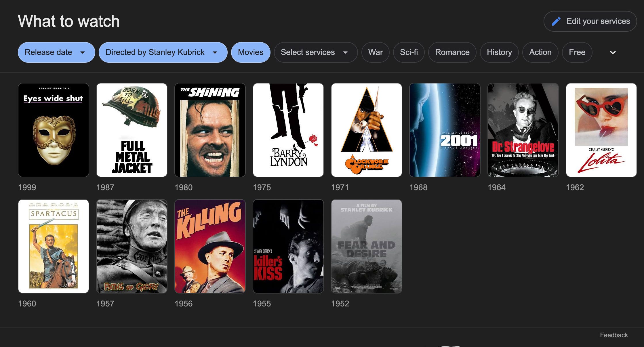This screenshot has height=347, width=644.
Task: Select the History filter chip
Action: (499, 52)
